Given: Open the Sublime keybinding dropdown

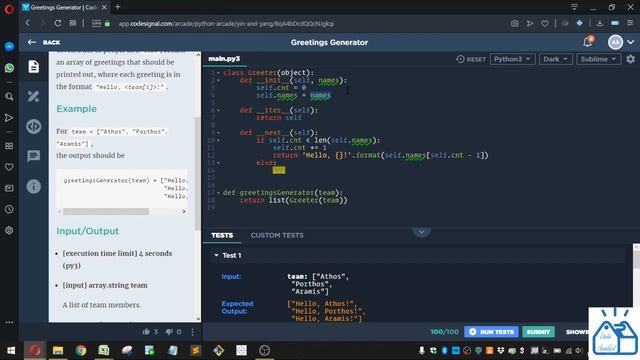Looking at the screenshot, I should pyautogui.click(x=598, y=59).
